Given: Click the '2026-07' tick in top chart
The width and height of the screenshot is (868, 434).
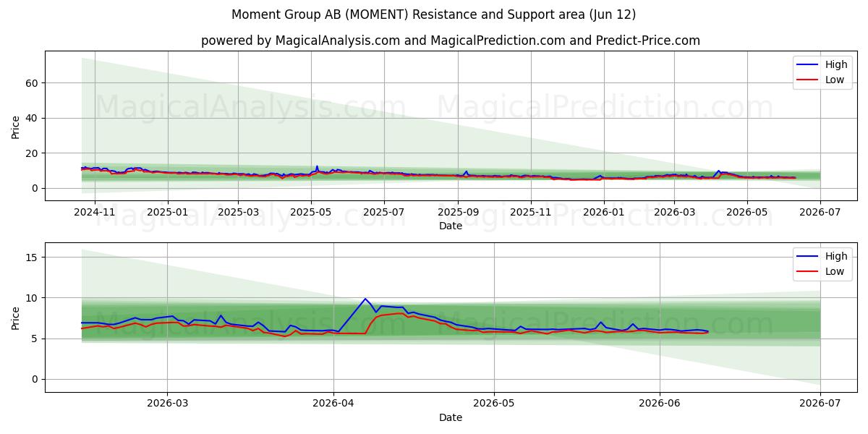Looking at the screenshot, I should [x=820, y=213].
